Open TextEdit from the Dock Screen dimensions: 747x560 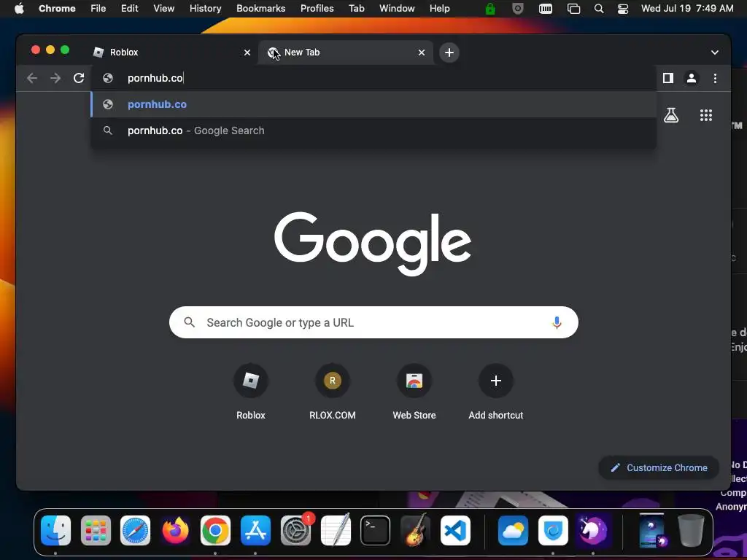pyautogui.click(x=336, y=531)
